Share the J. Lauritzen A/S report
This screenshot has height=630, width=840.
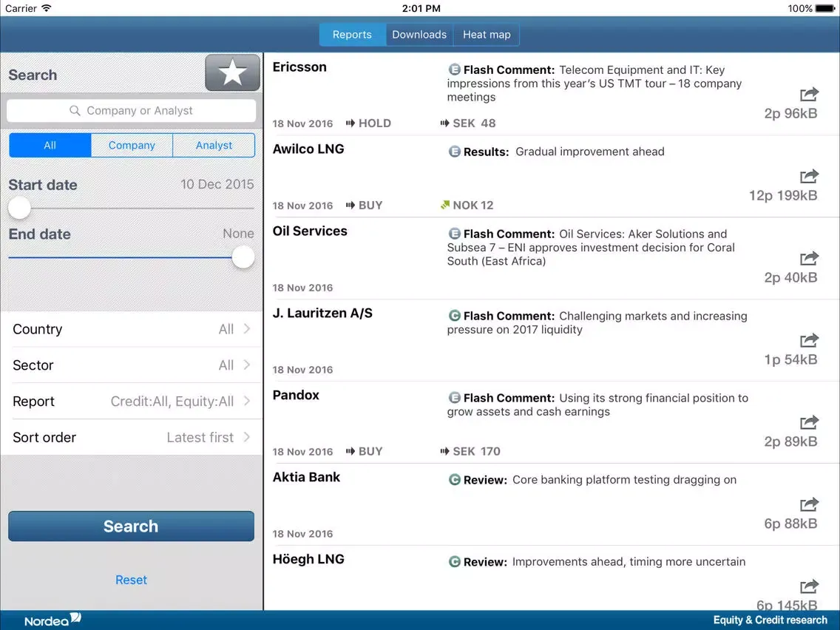pyautogui.click(x=809, y=340)
